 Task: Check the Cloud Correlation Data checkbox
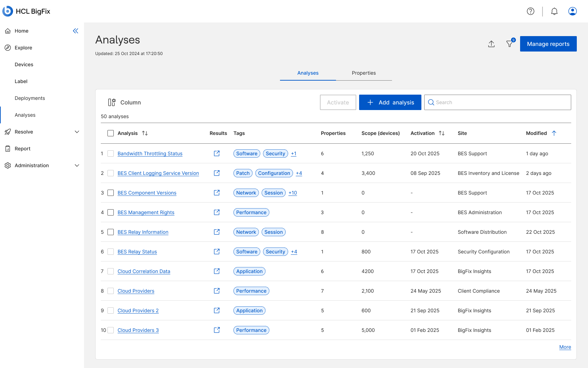pyautogui.click(x=111, y=271)
